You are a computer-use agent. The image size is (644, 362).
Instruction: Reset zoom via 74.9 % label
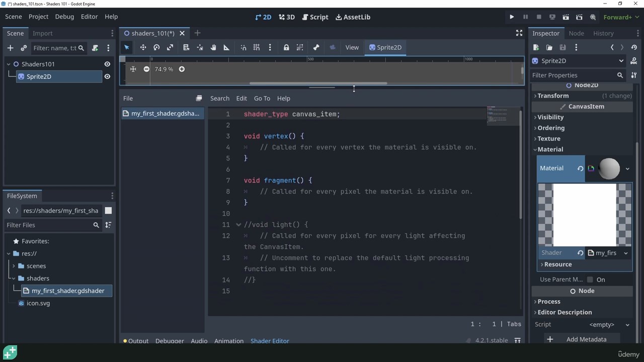[164, 69]
